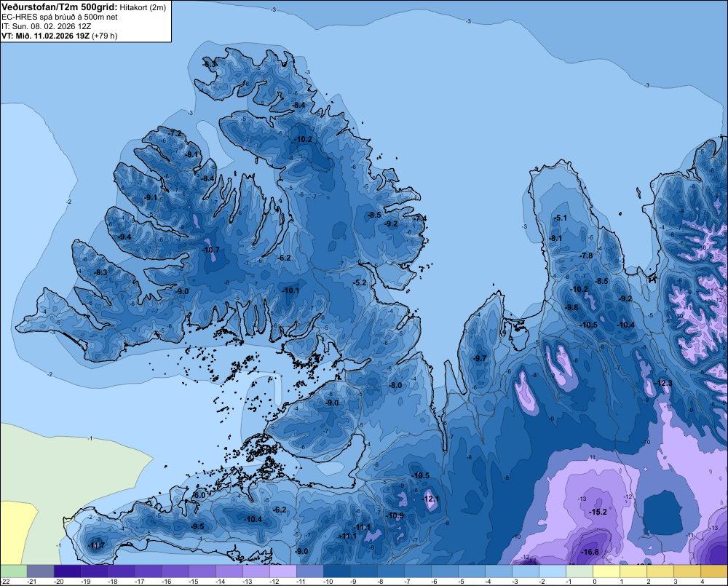728x586 pixels.
Task: Click the -8.3 temperature label
Action: (100, 272)
